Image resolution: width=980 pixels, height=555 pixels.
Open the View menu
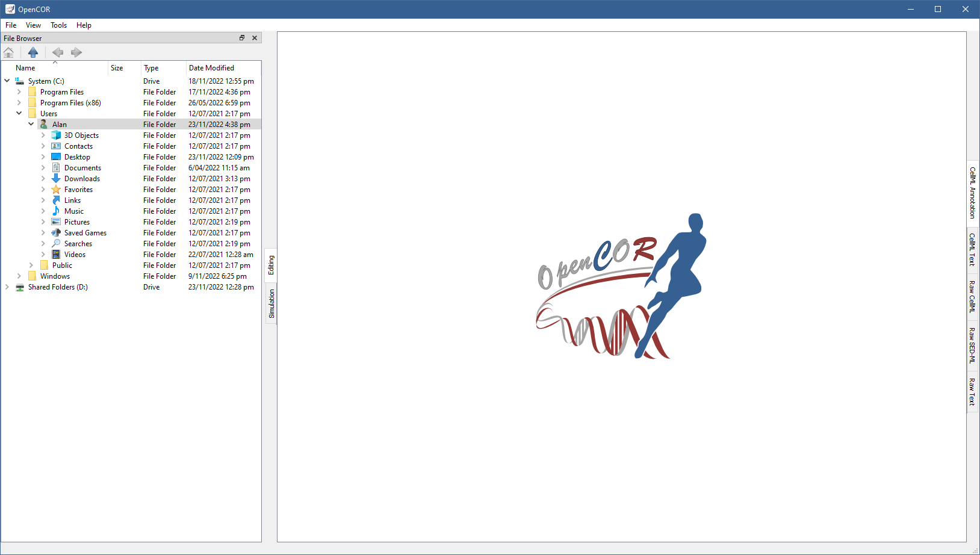(33, 25)
